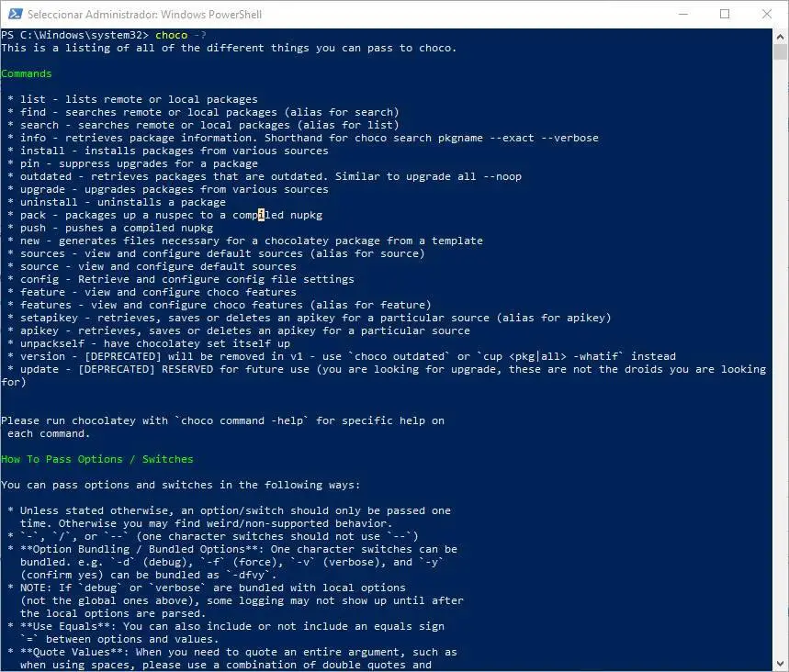The image size is (789, 672).
Task: Click the PowerShell icon in the title bar
Action: [x=15, y=14]
